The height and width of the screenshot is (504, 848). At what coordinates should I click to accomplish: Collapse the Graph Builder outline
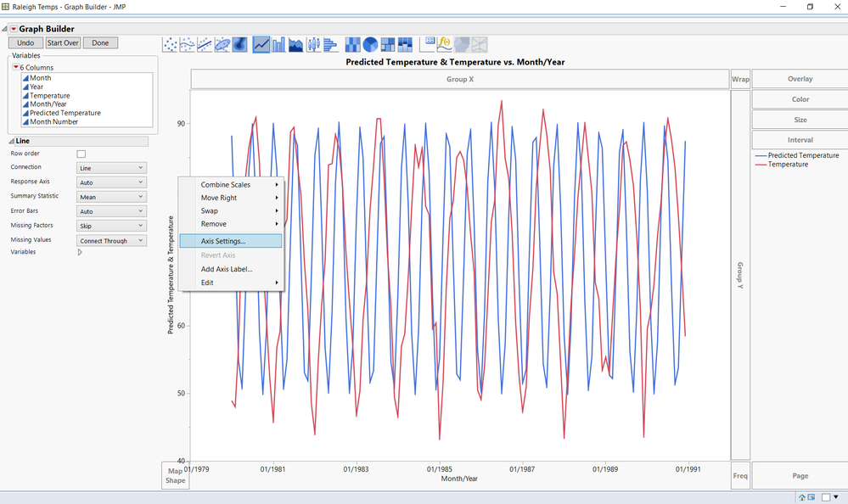pyautogui.click(x=4, y=29)
